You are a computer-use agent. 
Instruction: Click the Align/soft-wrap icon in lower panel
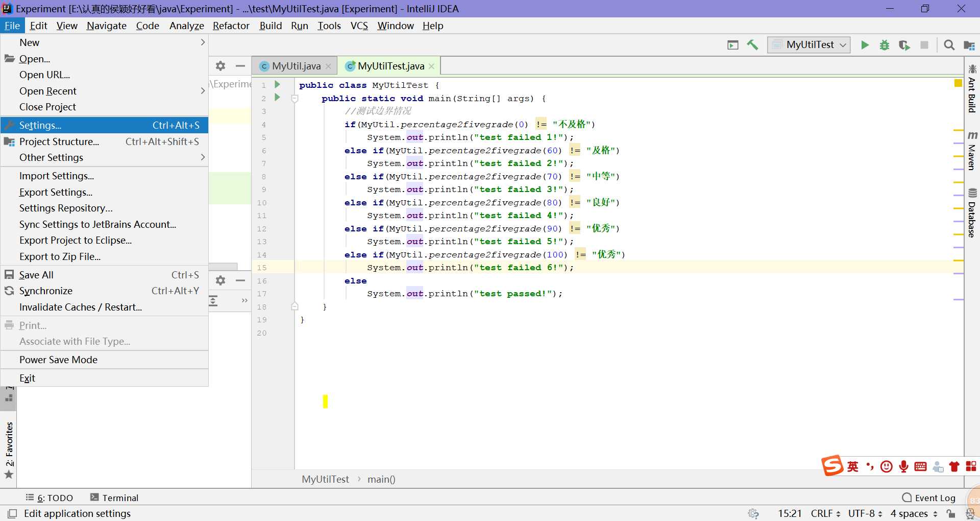213,300
